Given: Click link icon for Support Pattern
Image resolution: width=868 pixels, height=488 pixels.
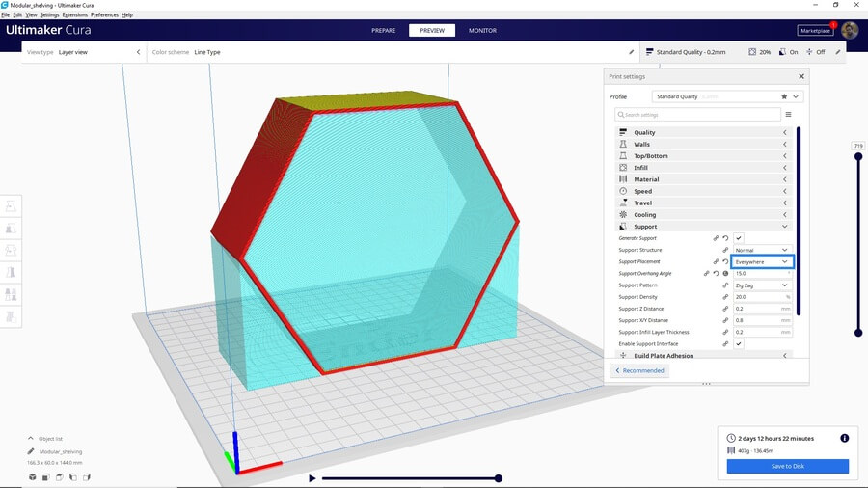Looking at the screenshot, I should [725, 285].
